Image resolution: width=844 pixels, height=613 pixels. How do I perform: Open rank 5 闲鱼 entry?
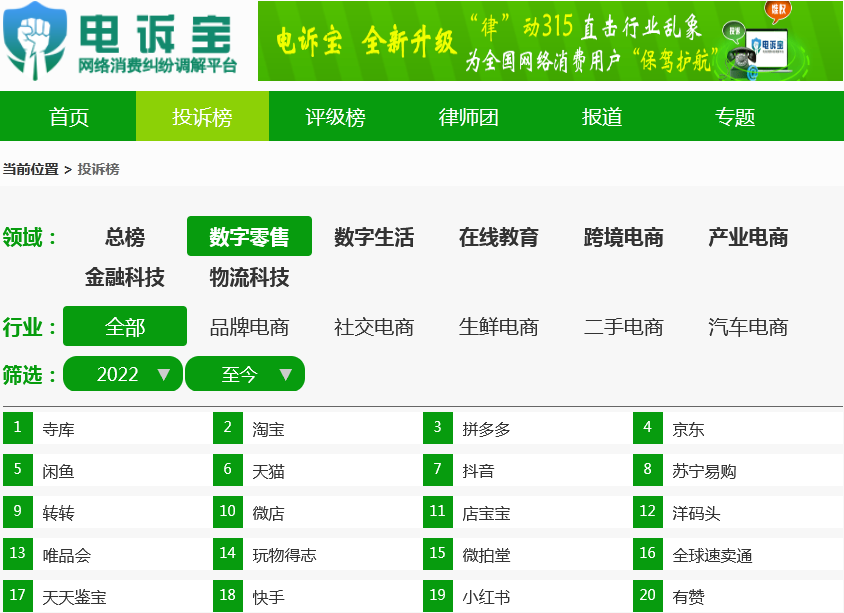[106, 470]
